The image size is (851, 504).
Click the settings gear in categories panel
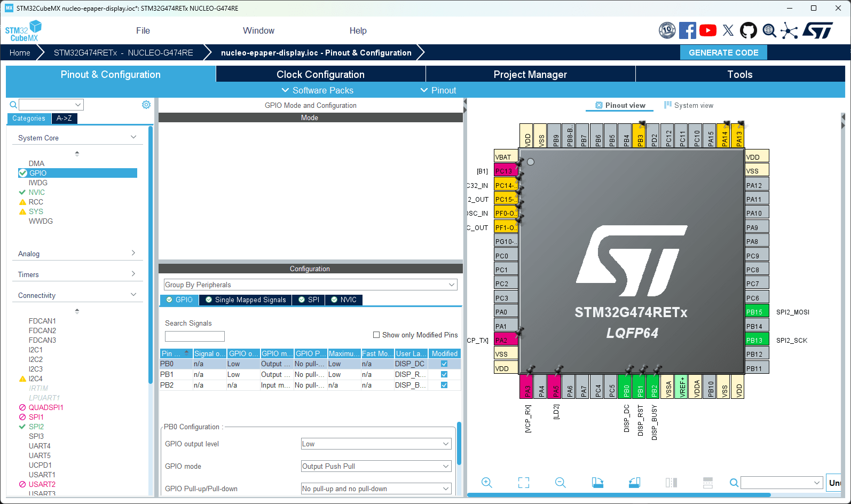pos(146,105)
